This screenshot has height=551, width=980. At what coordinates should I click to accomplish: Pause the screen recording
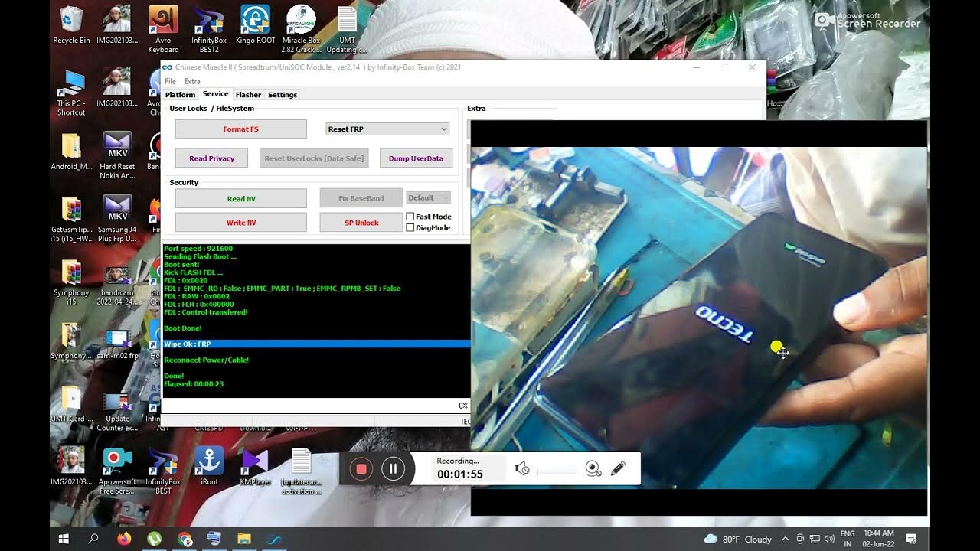(393, 468)
